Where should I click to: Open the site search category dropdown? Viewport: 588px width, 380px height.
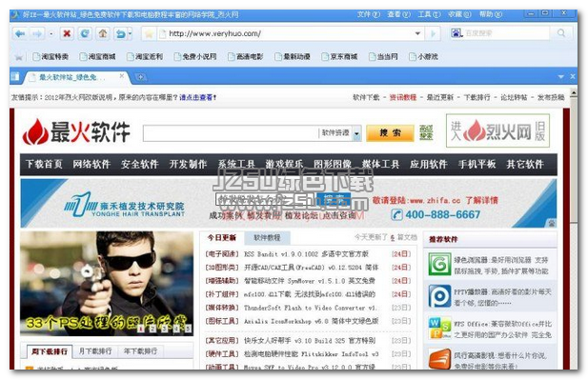(x=356, y=133)
